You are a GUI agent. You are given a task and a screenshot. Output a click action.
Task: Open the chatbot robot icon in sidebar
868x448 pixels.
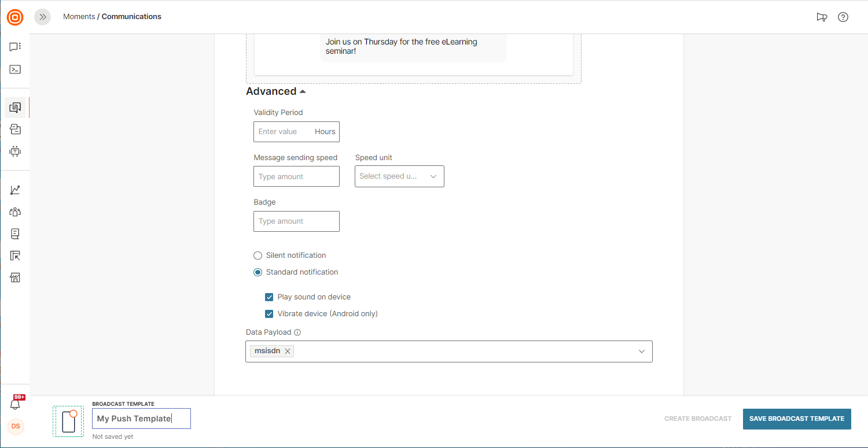click(x=15, y=151)
